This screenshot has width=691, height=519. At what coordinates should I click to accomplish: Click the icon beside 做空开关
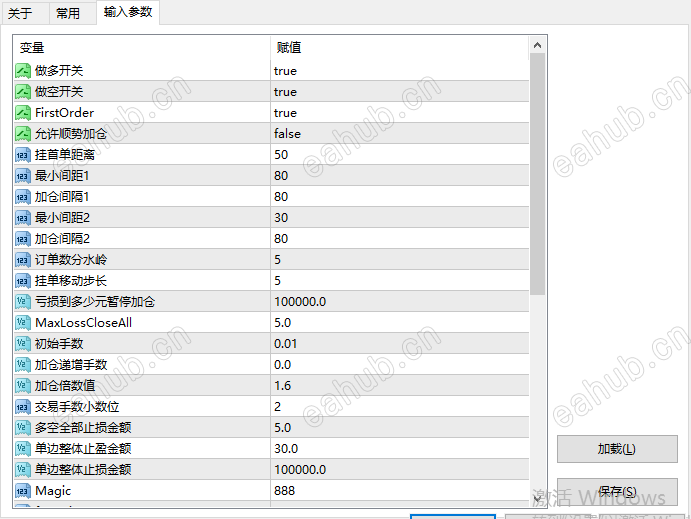click(x=23, y=92)
